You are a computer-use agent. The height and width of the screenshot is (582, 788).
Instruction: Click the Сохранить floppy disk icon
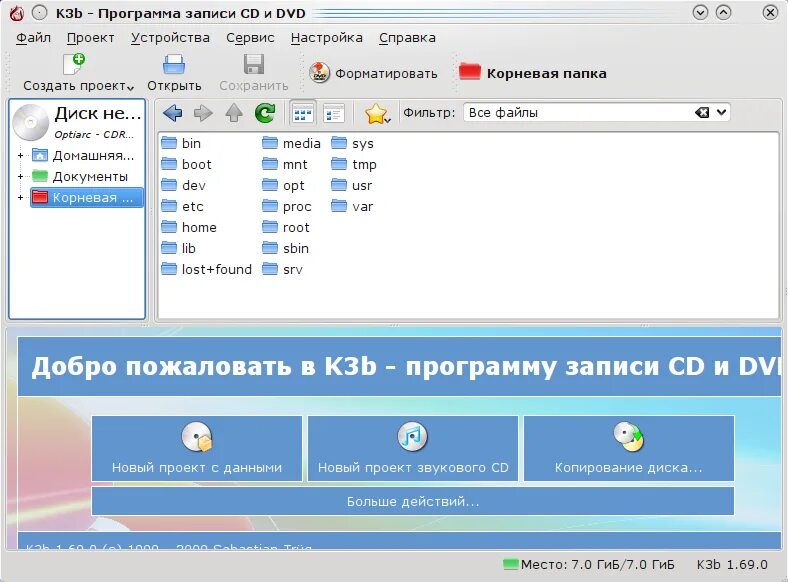tap(254, 64)
